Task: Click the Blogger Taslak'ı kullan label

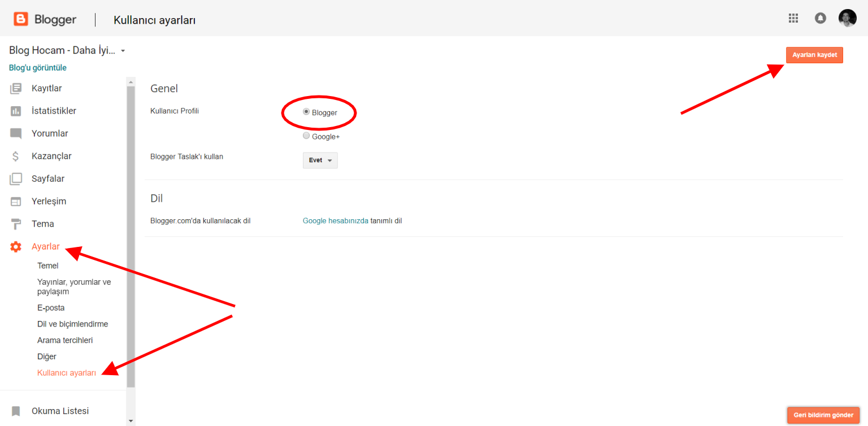Action: point(186,157)
